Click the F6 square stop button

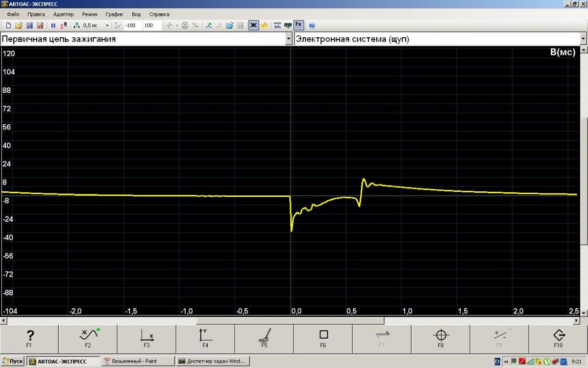pos(323,339)
